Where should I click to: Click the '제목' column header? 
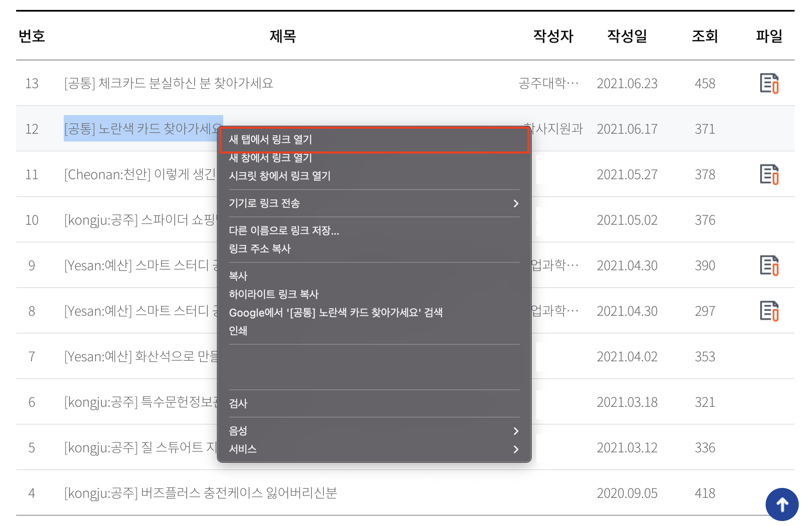[x=283, y=36]
